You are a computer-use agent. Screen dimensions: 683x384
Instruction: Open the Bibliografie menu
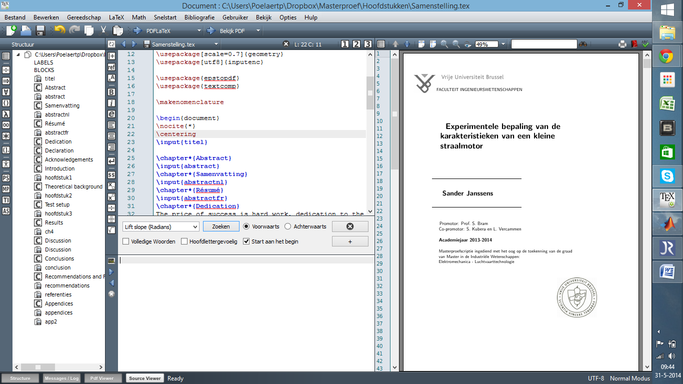(x=199, y=17)
